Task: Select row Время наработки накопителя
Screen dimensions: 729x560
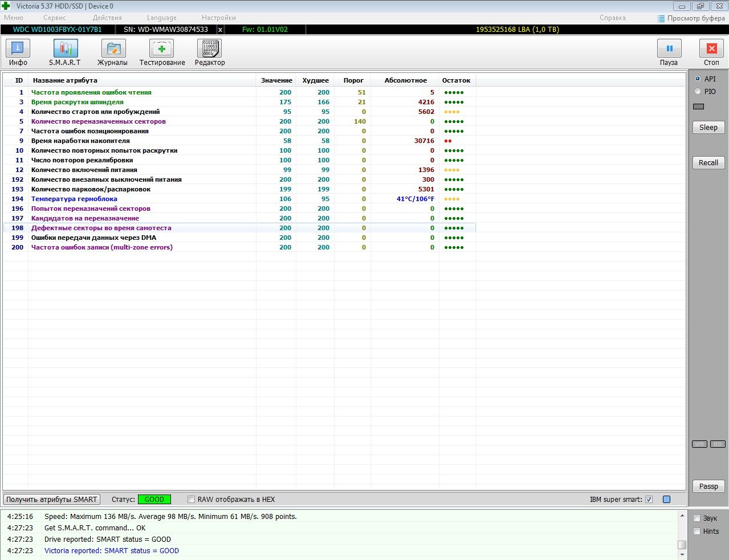Action: 239,141
